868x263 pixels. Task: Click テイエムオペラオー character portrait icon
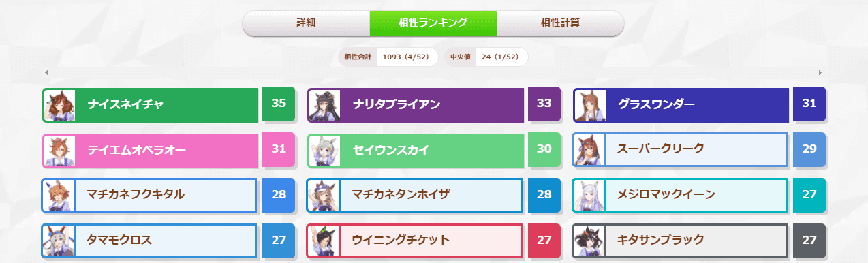pyautogui.click(x=59, y=150)
